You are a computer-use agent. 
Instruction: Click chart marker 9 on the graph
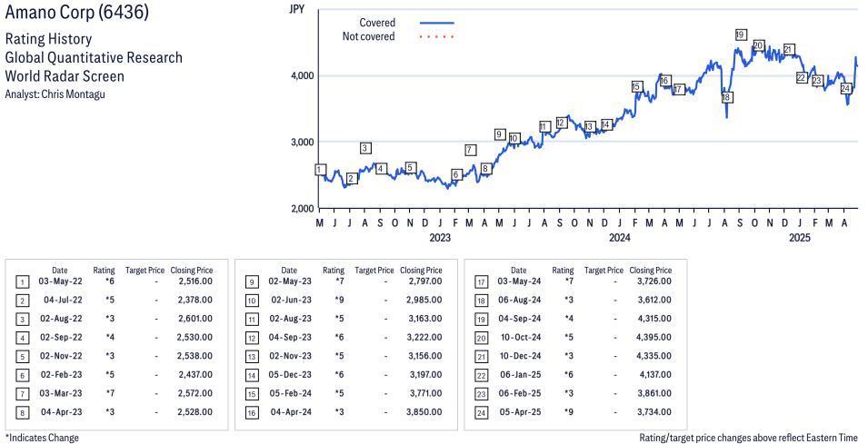(x=499, y=134)
